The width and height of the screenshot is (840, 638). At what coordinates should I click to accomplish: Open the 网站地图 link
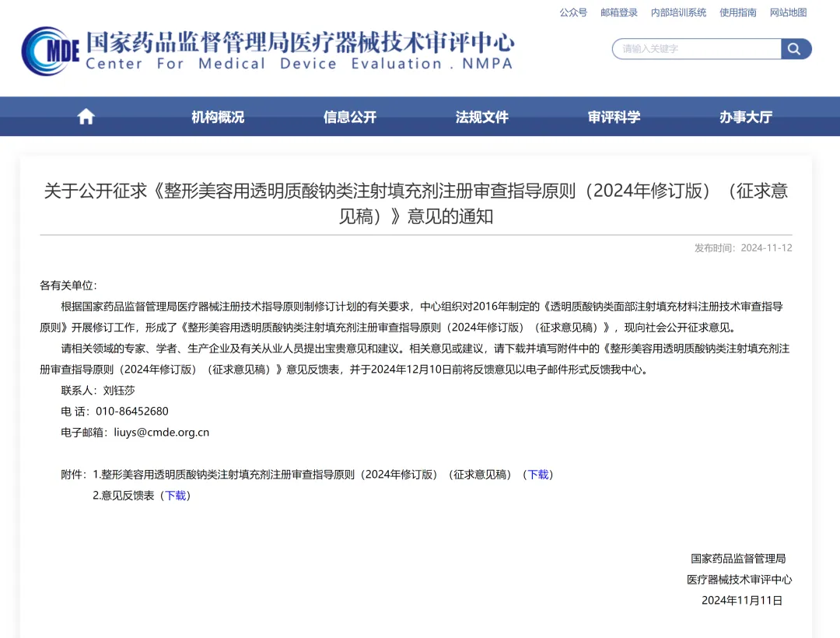tap(788, 12)
